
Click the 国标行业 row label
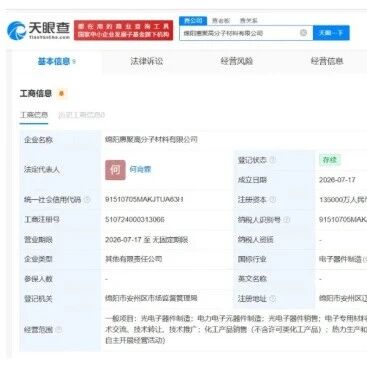pyautogui.click(x=252, y=259)
